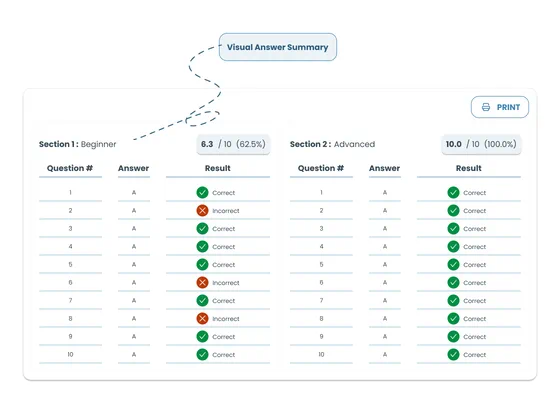Click question number 9 in Beginner section
Screen dimensions: 560x400
tap(70, 336)
